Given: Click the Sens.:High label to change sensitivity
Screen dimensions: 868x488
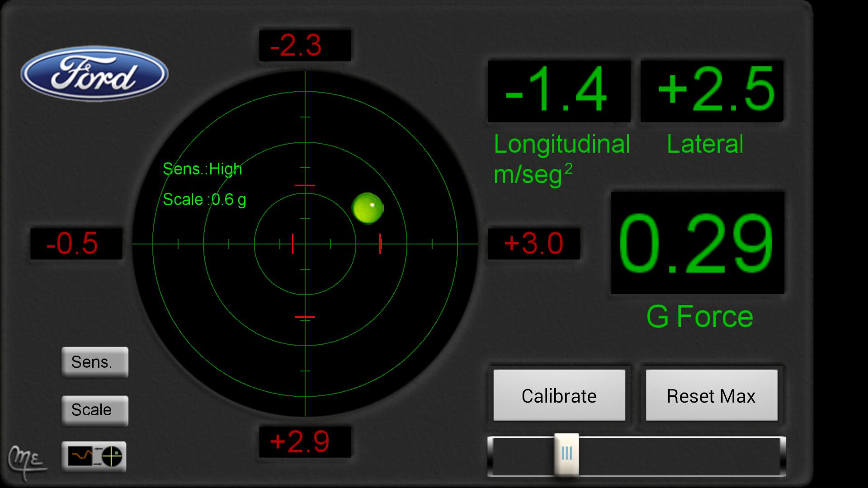Looking at the screenshot, I should coord(202,169).
